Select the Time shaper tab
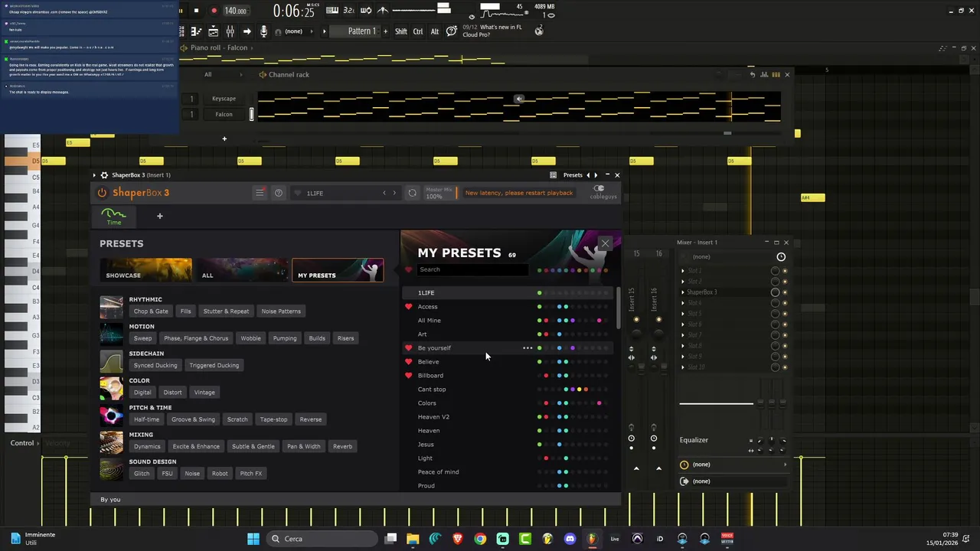Viewport: 980px width, 551px height. point(113,217)
